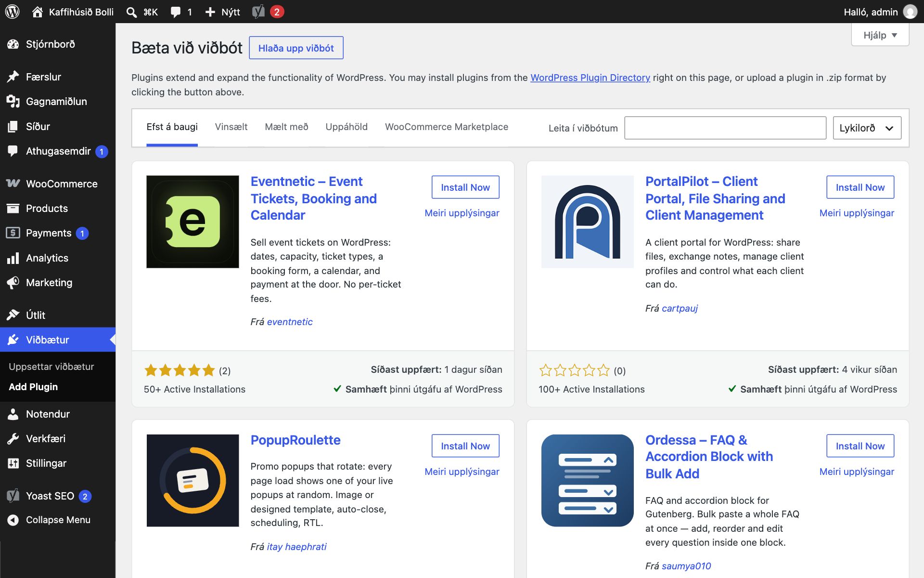Click the Gagnamiðlun media icon
This screenshot has height=578, width=924.
(13, 101)
